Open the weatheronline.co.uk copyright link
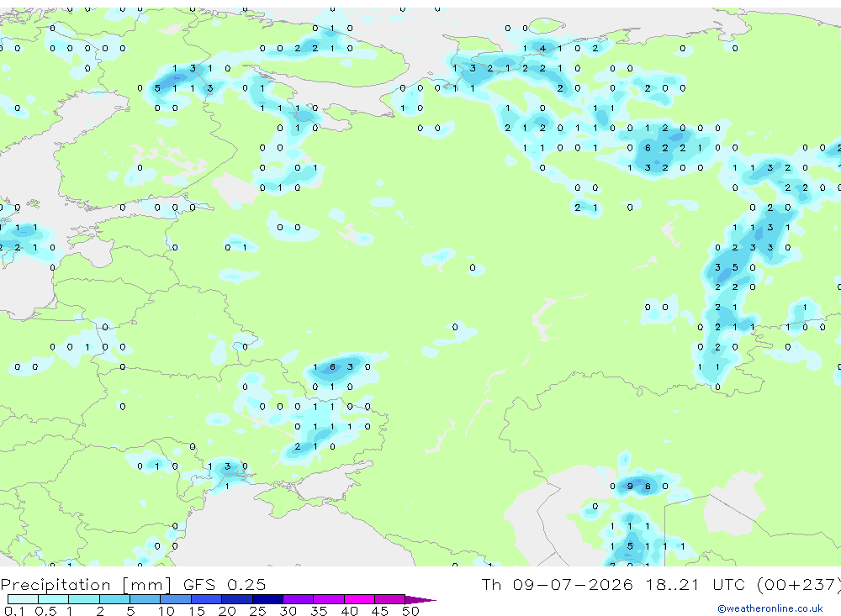 (x=770, y=608)
